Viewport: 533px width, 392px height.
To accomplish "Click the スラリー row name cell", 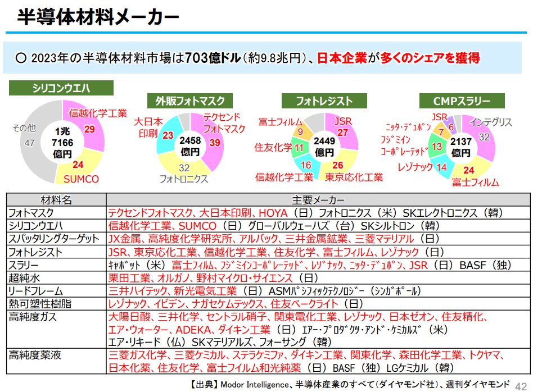I will pos(56,265).
